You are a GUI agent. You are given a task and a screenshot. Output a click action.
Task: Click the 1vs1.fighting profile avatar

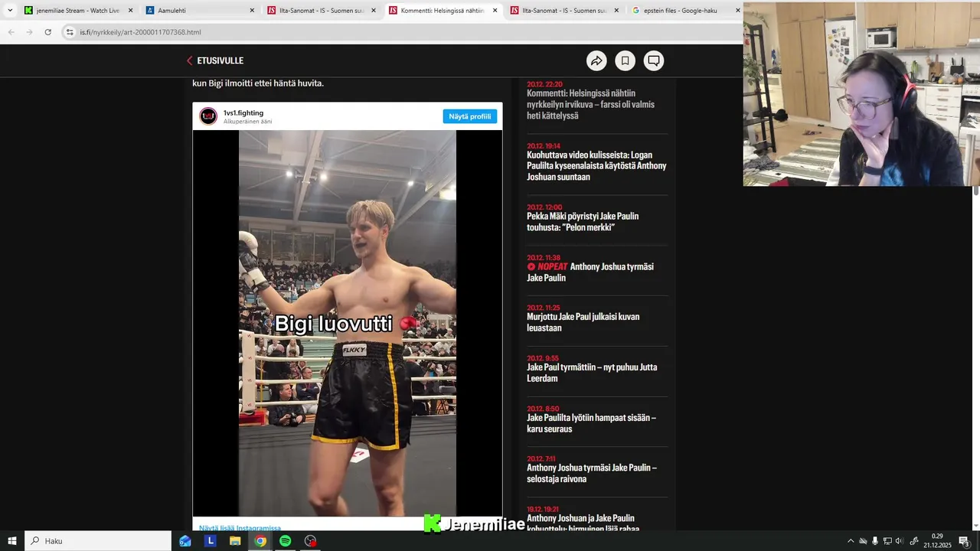[x=208, y=116]
